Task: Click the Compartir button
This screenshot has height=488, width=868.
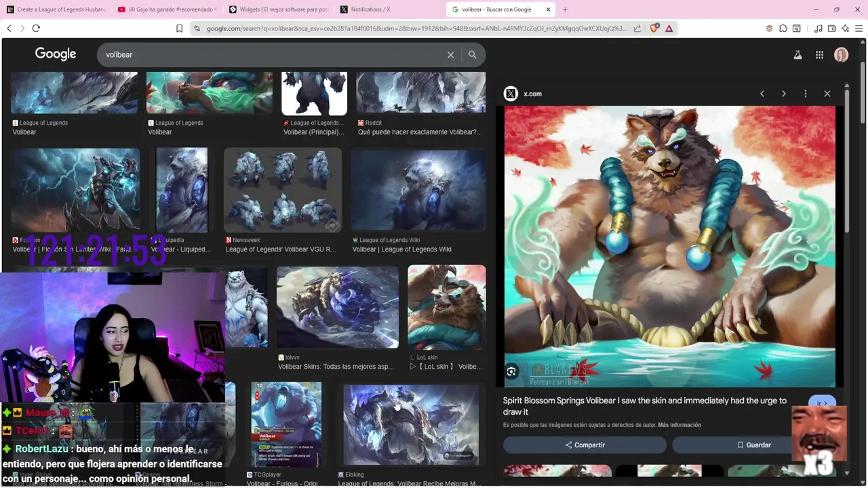Action: [x=585, y=445]
